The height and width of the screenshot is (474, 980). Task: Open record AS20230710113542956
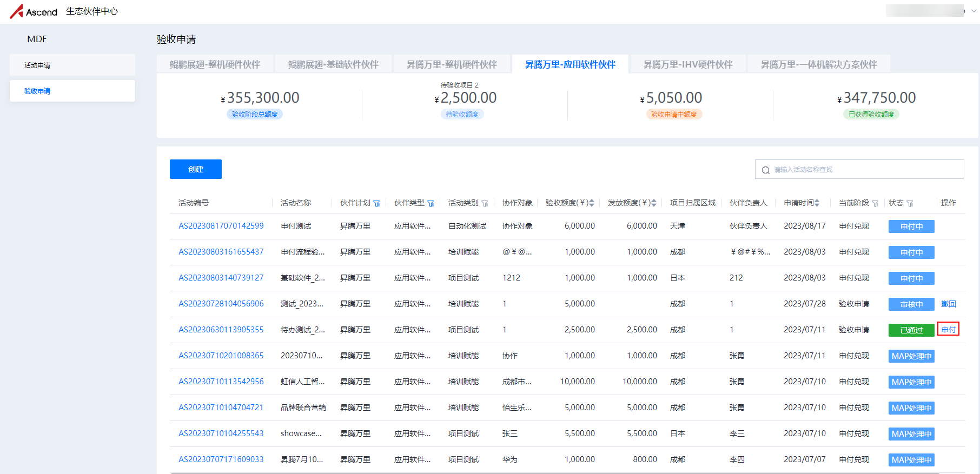(221, 382)
